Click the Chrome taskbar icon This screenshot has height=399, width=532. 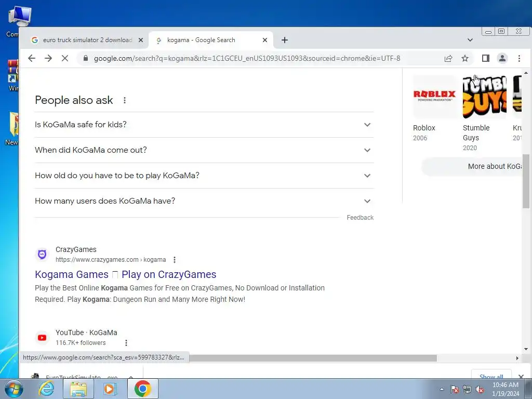click(142, 389)
